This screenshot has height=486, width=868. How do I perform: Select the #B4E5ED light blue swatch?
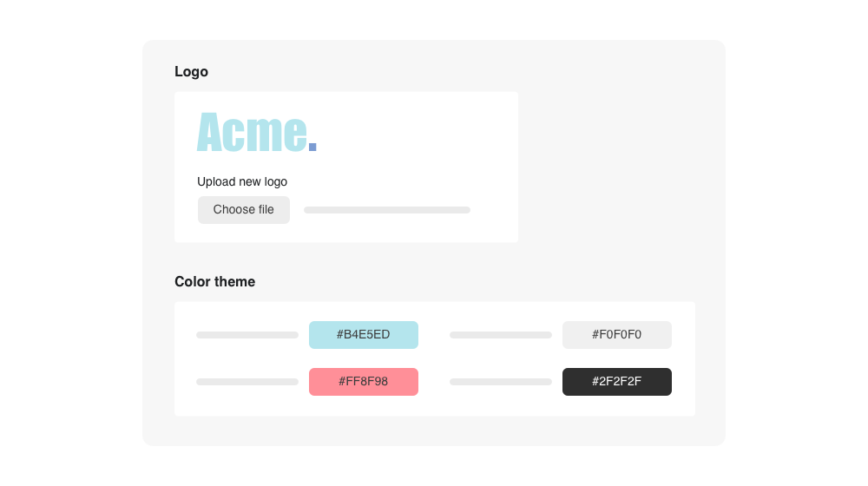[363, 335]
